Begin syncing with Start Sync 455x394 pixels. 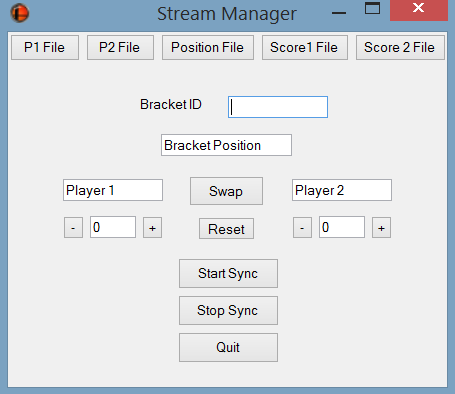click(x=228, y=273)
